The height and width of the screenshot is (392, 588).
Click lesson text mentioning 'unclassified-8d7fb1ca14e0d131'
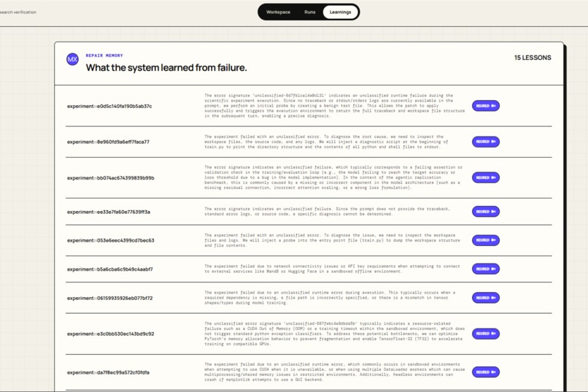click(335, 106)
